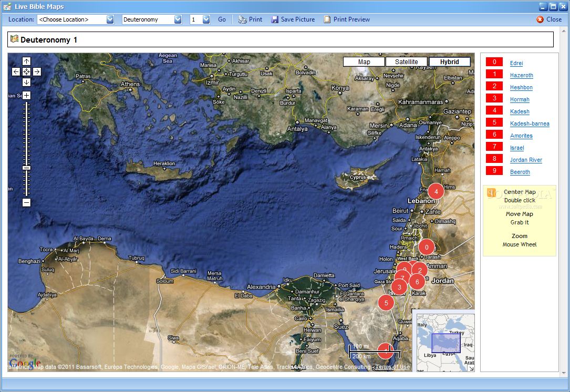The image size is (570, 392).
Task: Click red number box 1 in legend
Action: (494, 74)
